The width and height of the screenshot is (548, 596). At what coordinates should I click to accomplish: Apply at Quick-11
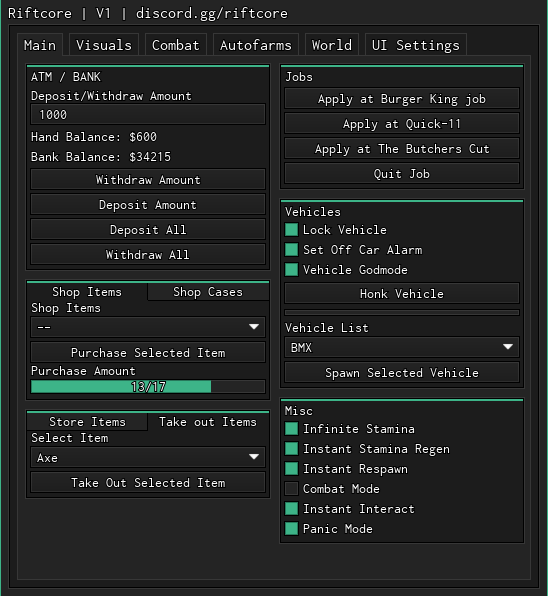click(402, 124)
